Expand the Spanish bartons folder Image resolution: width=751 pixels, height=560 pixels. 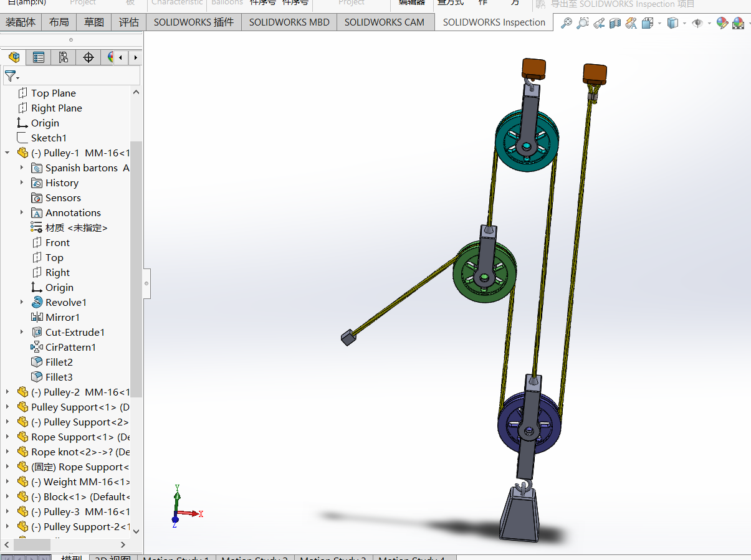(x=22, y=168)
